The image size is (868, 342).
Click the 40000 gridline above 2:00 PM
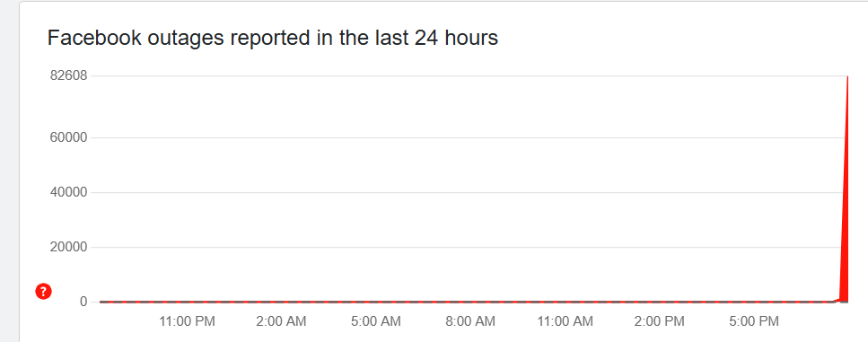[660, 193]
